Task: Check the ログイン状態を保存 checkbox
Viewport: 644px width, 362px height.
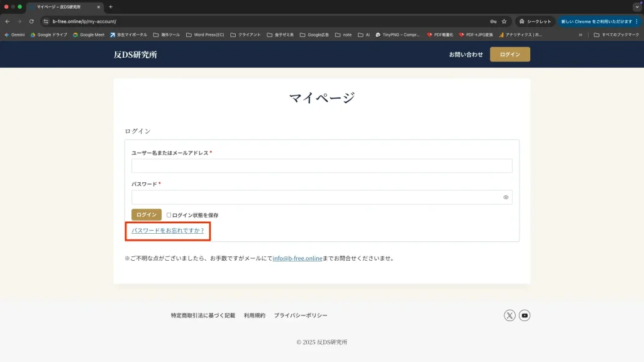Action: [x=169, y=215]
